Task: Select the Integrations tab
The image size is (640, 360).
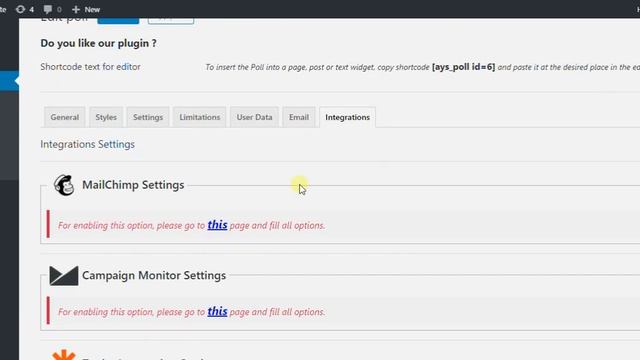Action: tap(347, 117)
